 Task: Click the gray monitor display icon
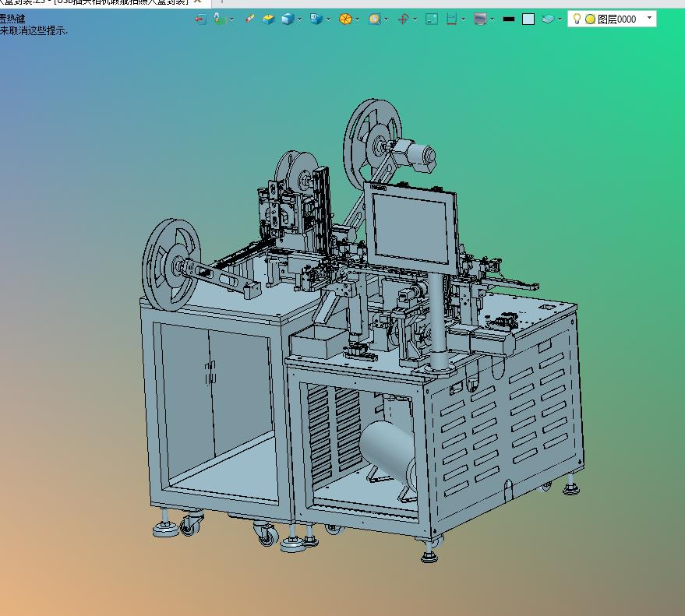(x=480, y=19)
